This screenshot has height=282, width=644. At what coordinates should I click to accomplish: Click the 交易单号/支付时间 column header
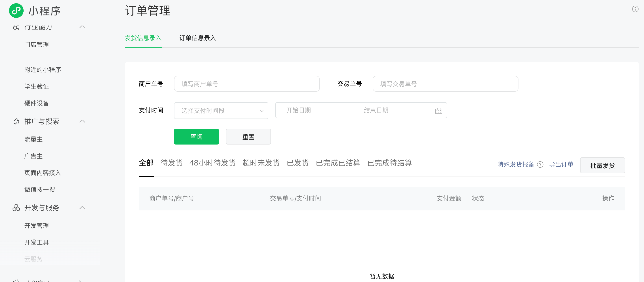(x=295, y=198)
